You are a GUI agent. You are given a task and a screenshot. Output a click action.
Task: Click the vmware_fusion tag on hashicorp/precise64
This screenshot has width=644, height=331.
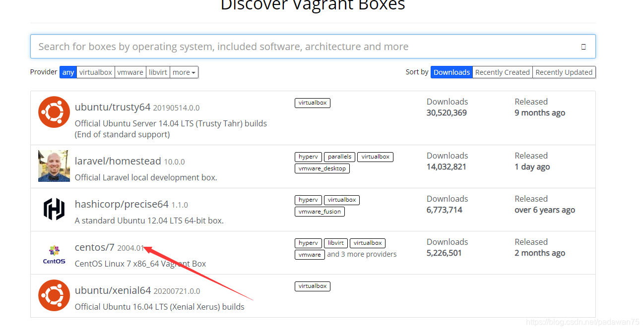coord(320,212)
